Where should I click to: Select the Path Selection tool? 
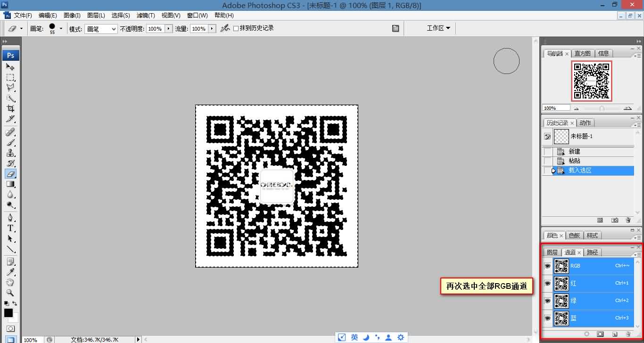10,238
